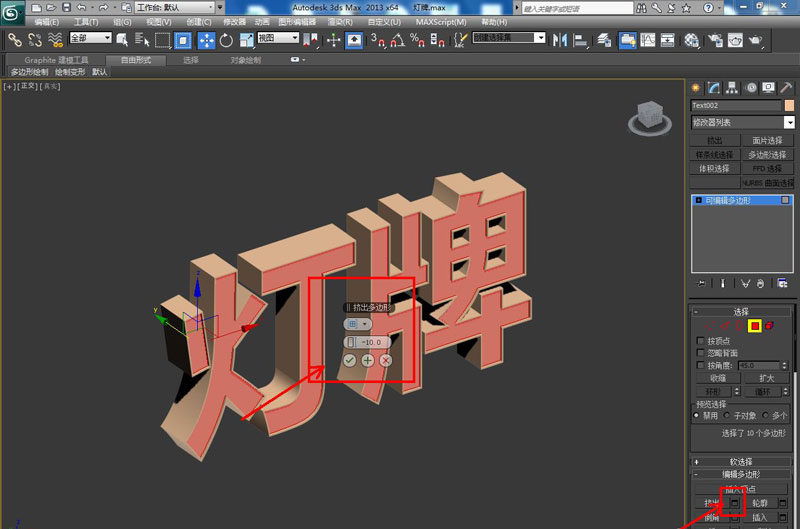Open the Select by Name list icon
This screenshot has height=529, width=800.
[x=142, y=40]
